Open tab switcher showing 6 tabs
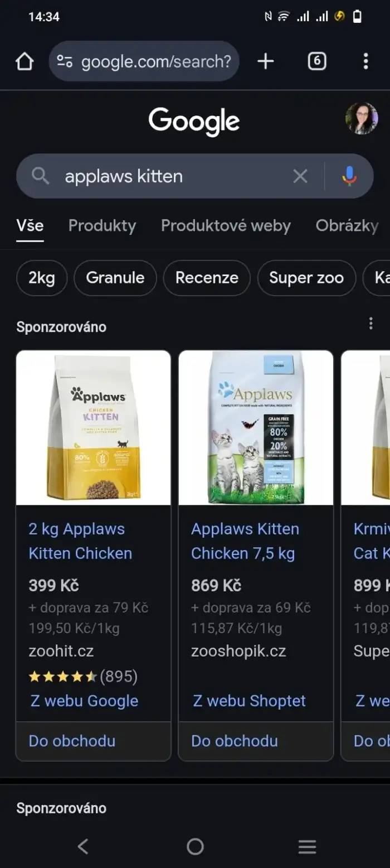Viewport: 390px width, 868px height. click(x=317, y=61)
